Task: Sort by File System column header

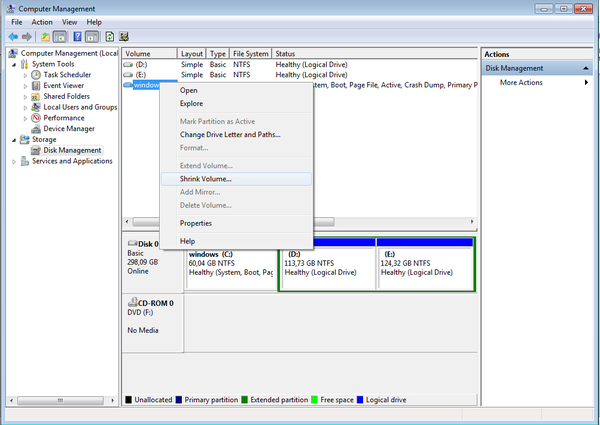Action: [x=251, y=54]
